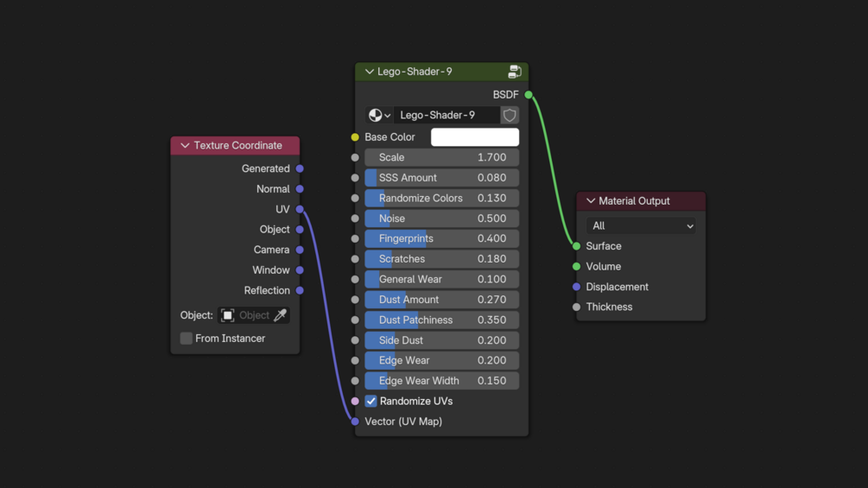The height and width of the screenshot is (488, 868).
Task: Click the Vector (UV Map) input socket
Action: [x=355, y=421]
